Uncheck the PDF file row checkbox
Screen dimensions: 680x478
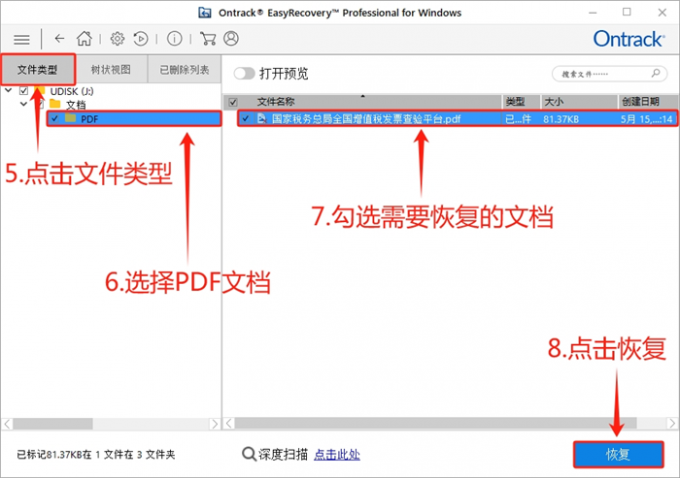point(245,118)
